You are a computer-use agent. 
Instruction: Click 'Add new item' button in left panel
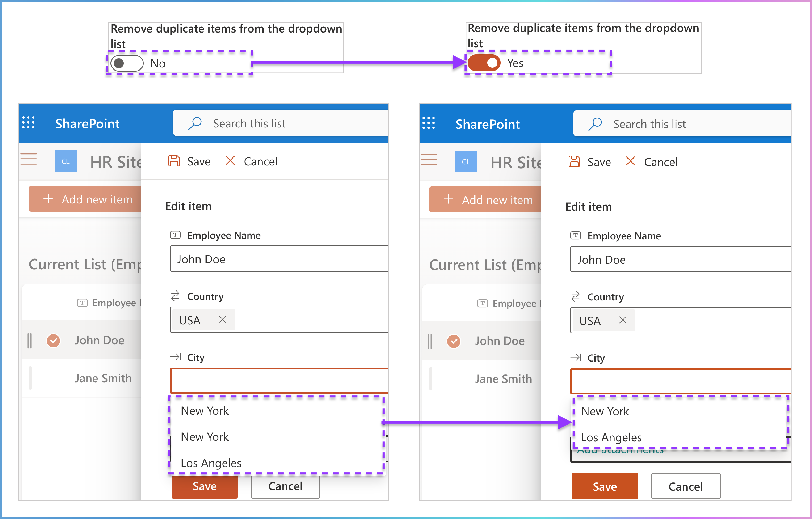(85, 199)
